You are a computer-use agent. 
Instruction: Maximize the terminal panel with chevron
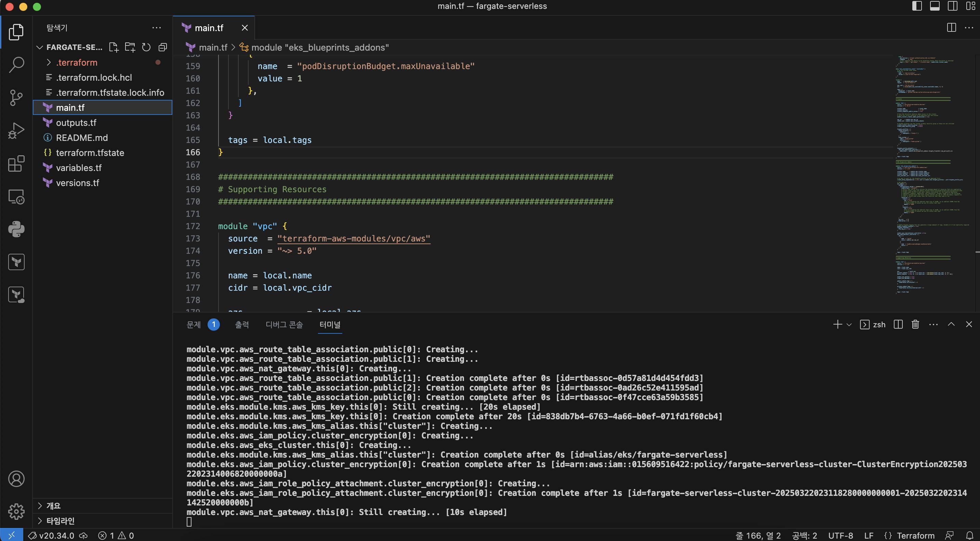pyautogui.click(x=951, y=324)
